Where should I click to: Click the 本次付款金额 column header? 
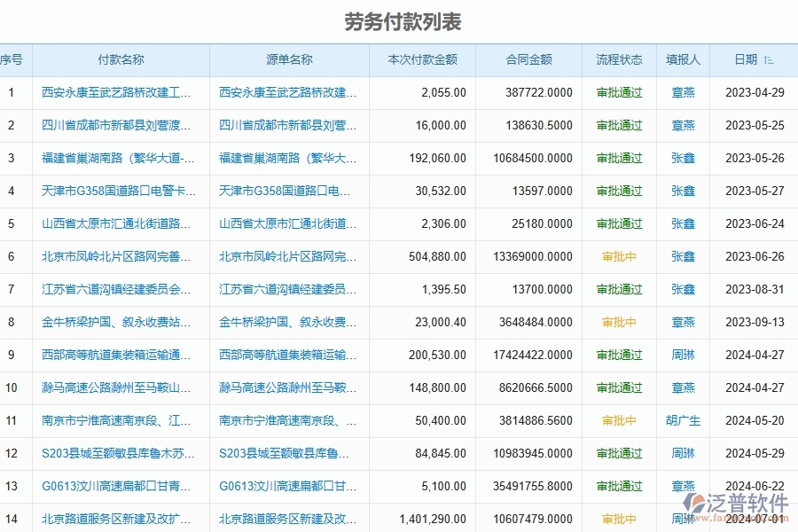[x=423, y=60]
